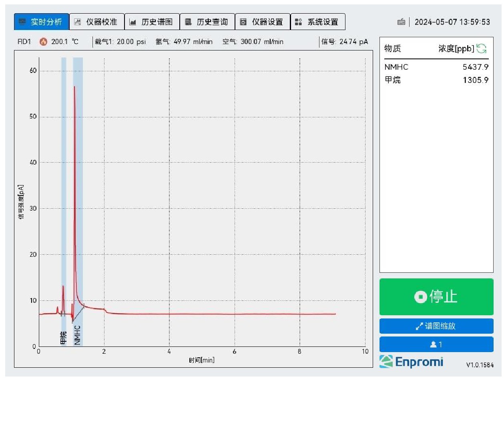
Task: Click the FID1 flame status icon
Action: click(43, 42)
